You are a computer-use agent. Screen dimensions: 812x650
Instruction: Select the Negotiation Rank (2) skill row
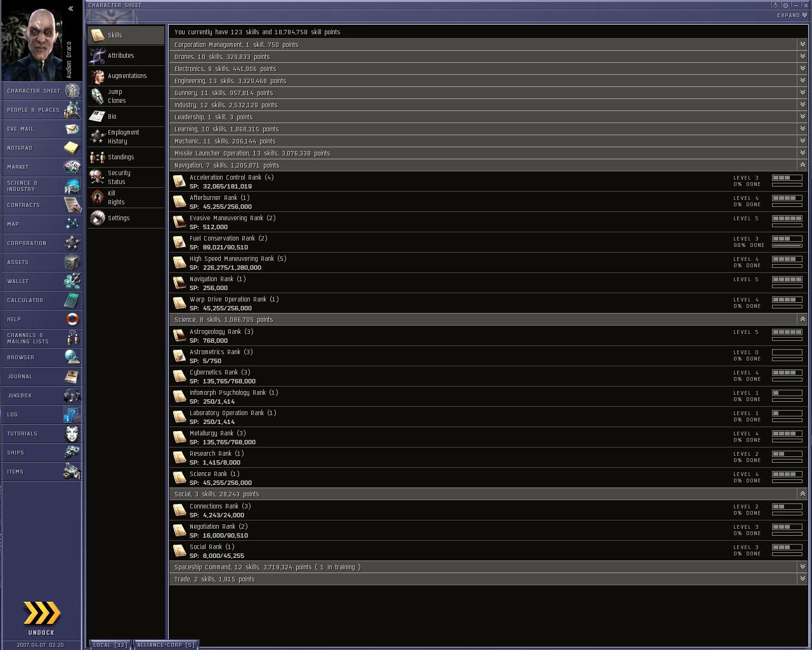pyautogui.click(x=488, y=531)
